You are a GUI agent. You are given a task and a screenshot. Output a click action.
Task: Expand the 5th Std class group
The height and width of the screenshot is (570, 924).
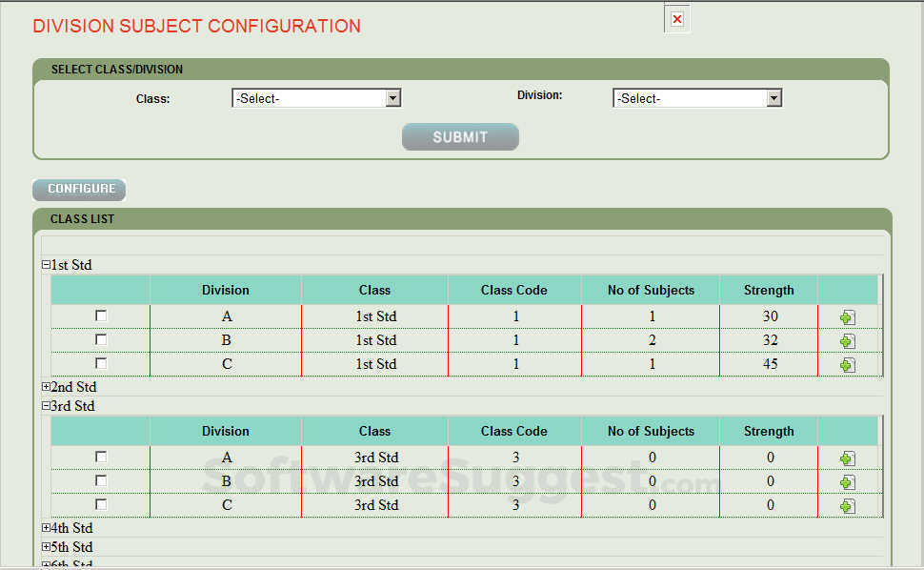pyautogui.click(x=45, y=547)
